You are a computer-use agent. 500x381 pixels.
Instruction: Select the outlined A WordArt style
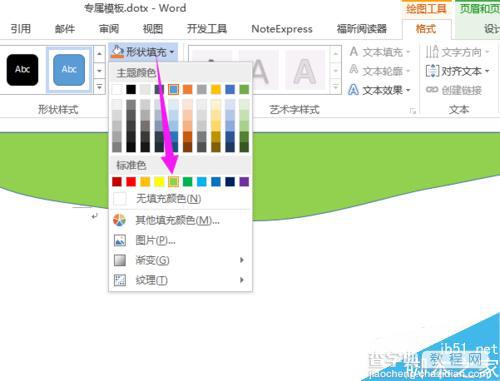305,70
